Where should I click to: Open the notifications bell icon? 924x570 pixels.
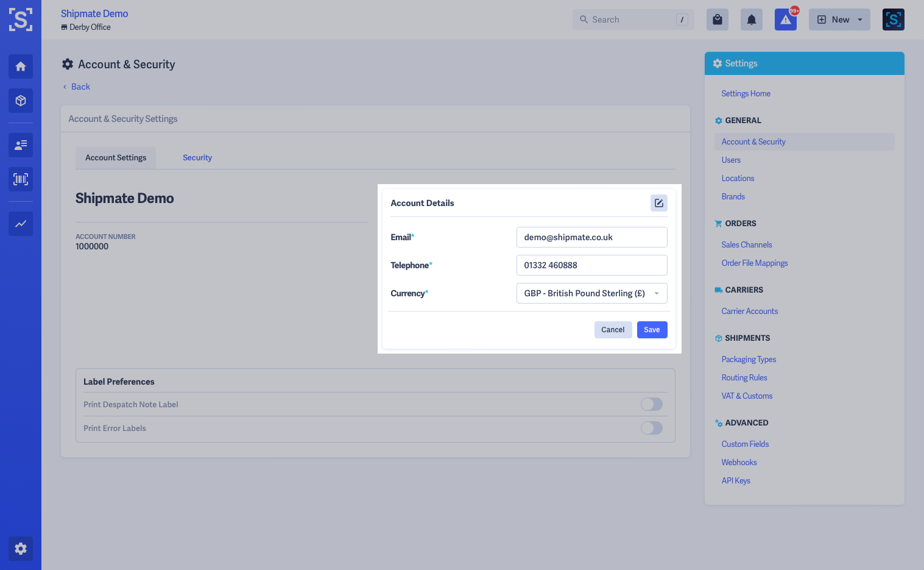pyautogui.click(x=752, y=20)
